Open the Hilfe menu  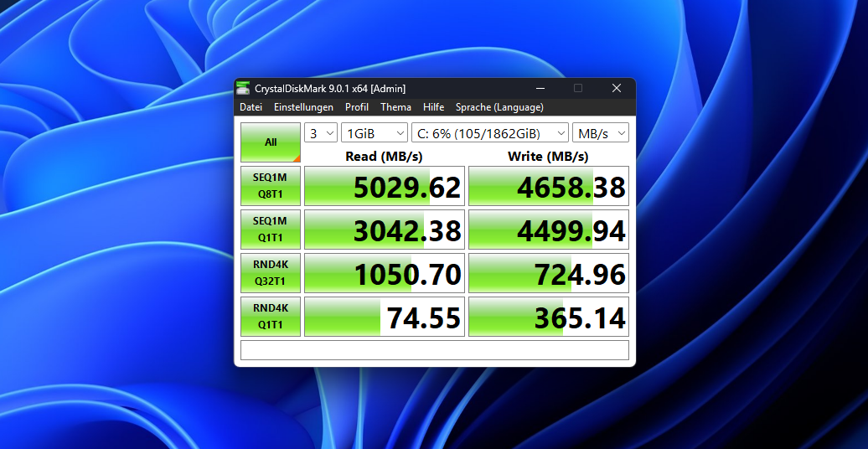[x=433, y=107]
